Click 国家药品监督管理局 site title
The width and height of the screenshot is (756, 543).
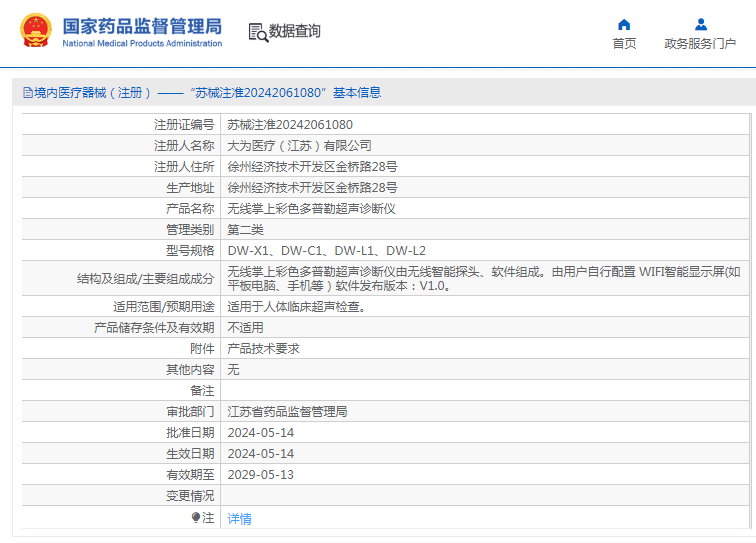pyautogui.click(x=142, y=26)
